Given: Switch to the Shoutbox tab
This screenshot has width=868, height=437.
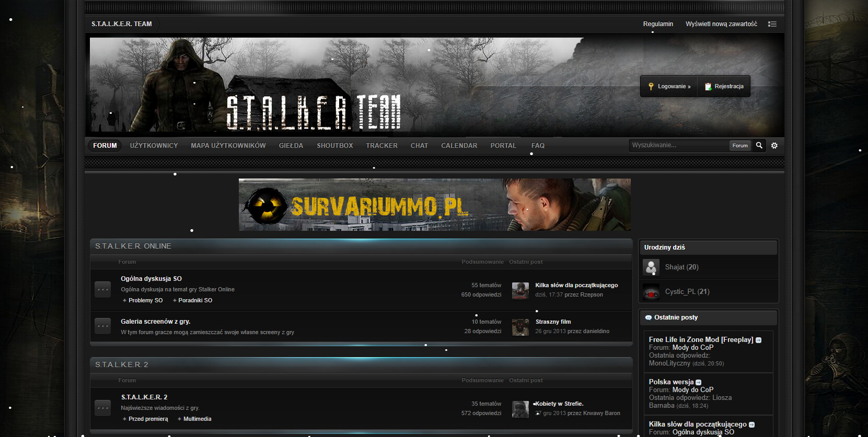Looking at the screenshot, I should click(x=334, y=146).
